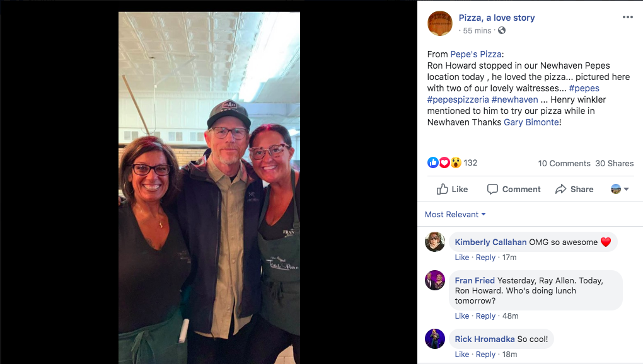Like Kimberly Callahan's comment
The height and width of the screenshot is (364, 643).
461,257
